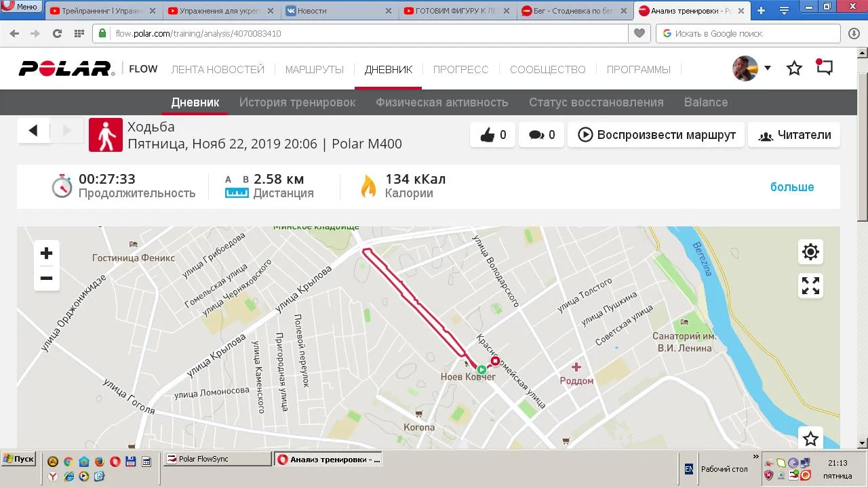Go forward in browser history

(35, 33)
